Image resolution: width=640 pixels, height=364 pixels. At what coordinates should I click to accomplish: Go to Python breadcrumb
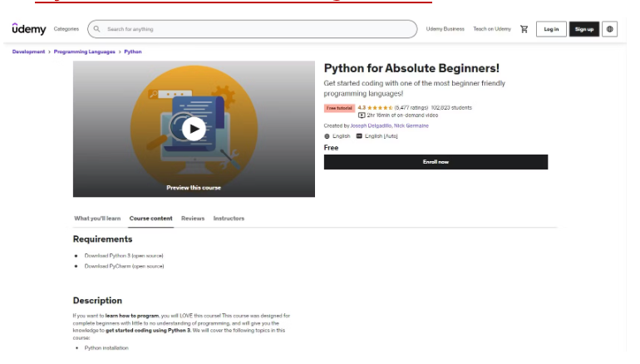point(133,52)
